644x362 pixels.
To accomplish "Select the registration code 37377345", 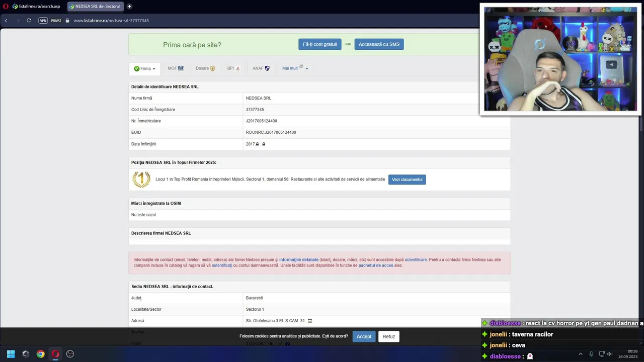I will pos(255,110).
